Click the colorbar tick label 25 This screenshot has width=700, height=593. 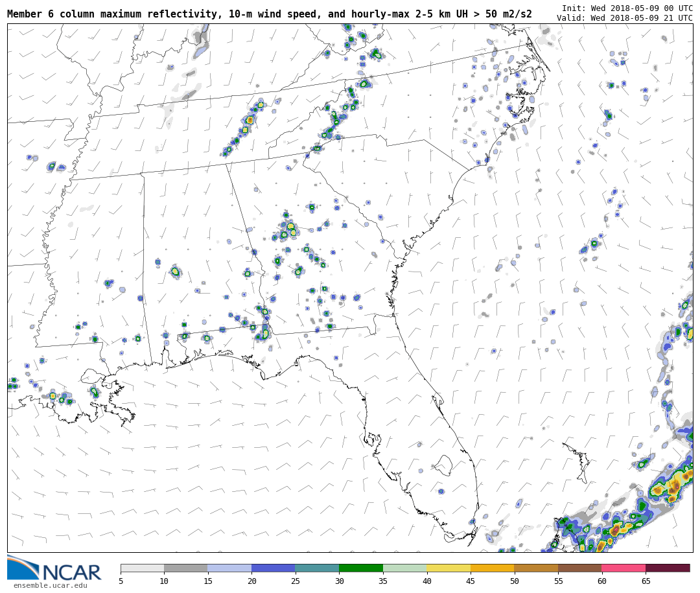[295, 581]
